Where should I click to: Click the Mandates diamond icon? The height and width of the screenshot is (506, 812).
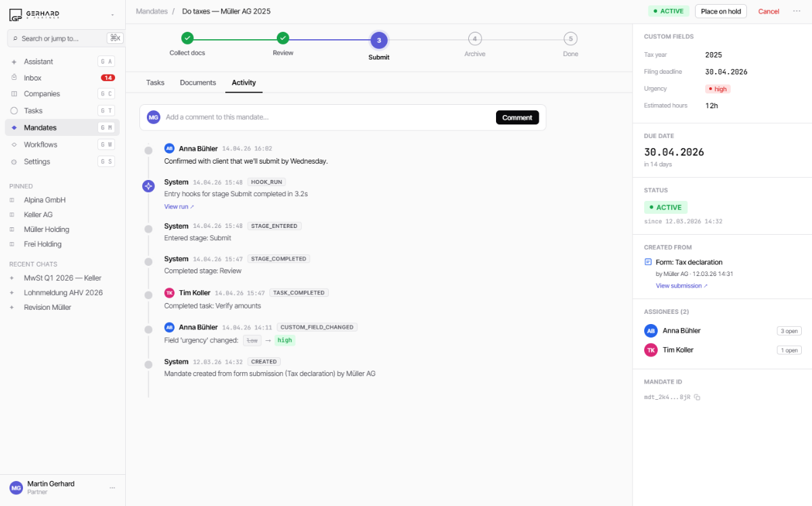[x=14, y=127]
